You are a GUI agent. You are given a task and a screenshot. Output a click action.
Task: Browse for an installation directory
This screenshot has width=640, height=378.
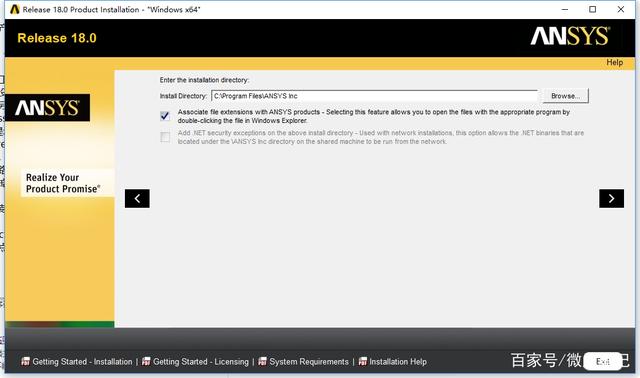[565, 96]
